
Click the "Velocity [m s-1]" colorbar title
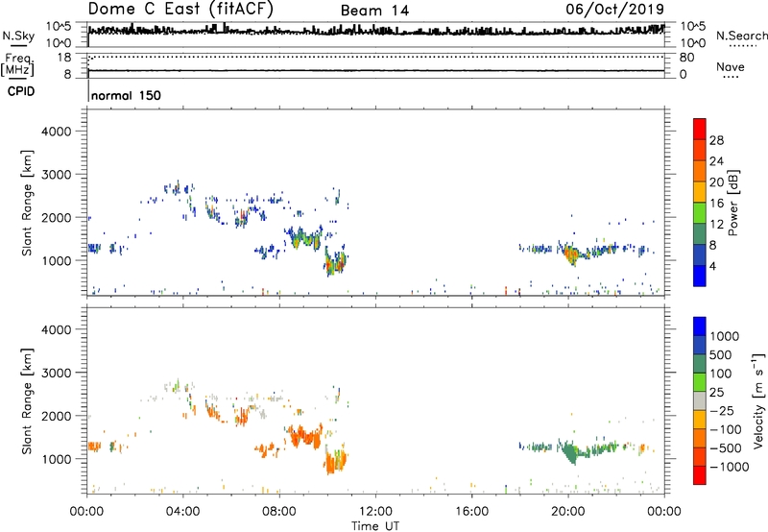(758, 400)
